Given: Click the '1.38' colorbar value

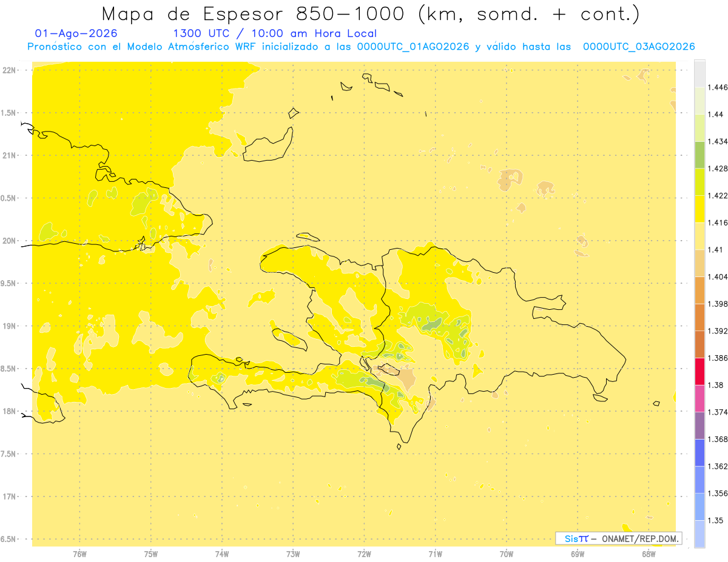Looking at the screenshot, I should (x=715, y=385).
